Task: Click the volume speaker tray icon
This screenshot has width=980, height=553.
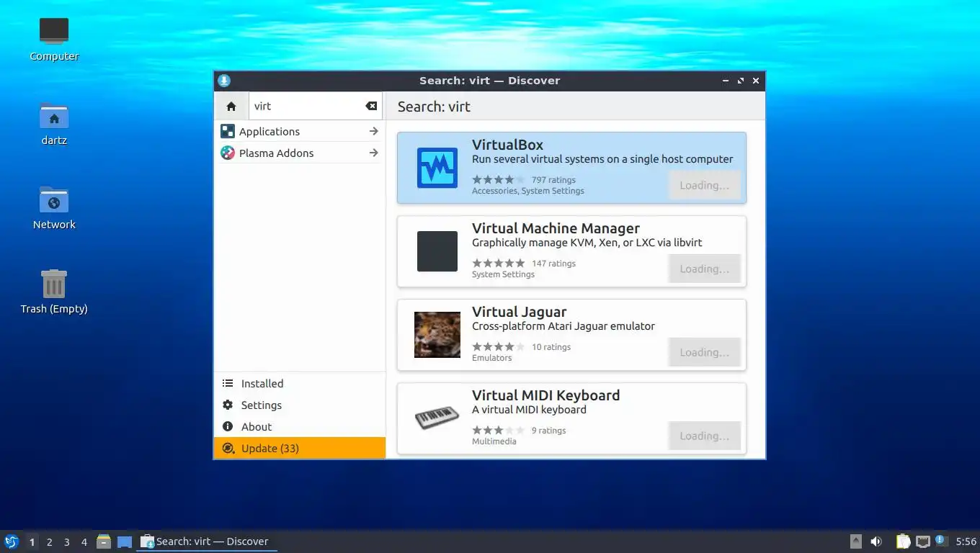Action: click(x=876, y=541)
